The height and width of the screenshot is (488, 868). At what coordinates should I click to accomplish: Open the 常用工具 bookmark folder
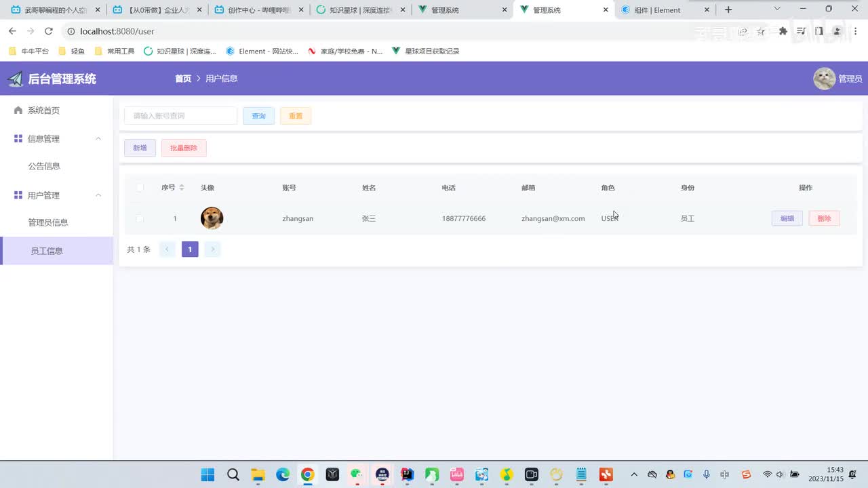pos(115,51)
